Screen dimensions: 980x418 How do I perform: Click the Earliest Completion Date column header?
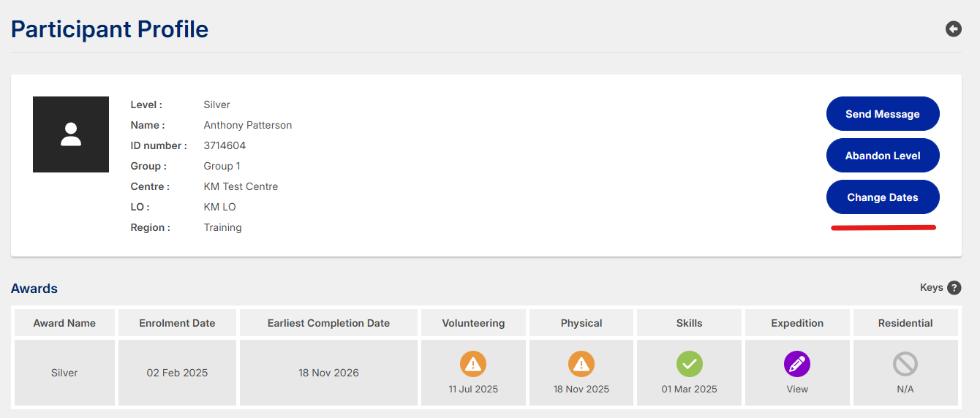[x=328, y=323]
